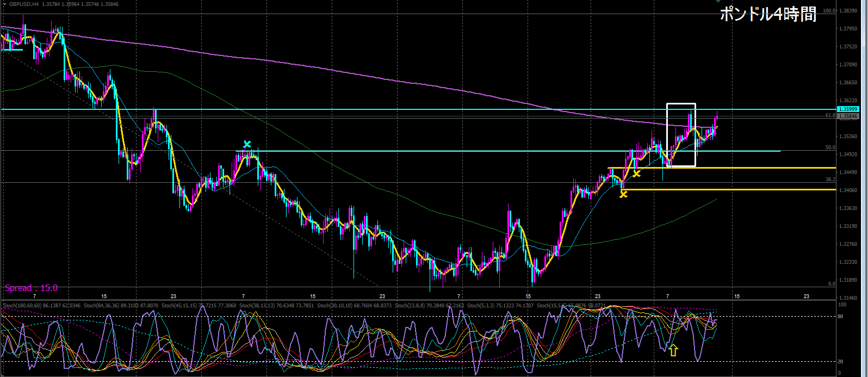868x377 pixels.
Task: Click 1.31460 on the price axis
Action: (x=849, y=298)
